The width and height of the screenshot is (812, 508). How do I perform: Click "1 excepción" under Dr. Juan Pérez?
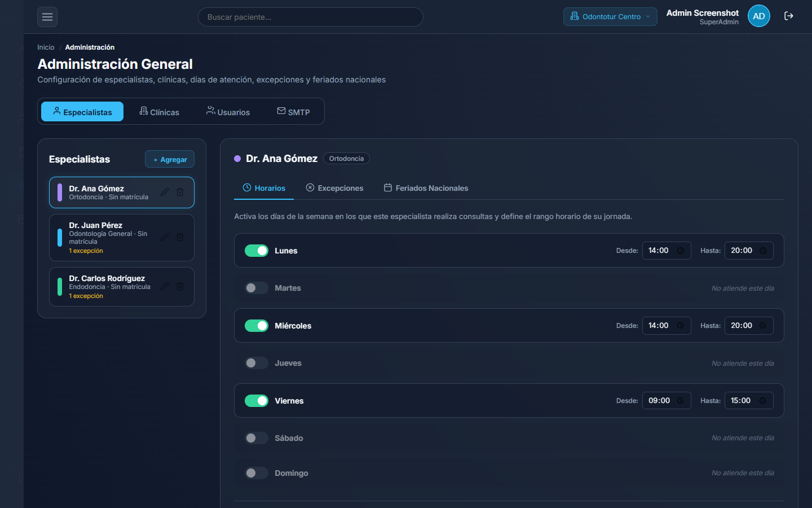pyautogui.click(x=86, y=251)
